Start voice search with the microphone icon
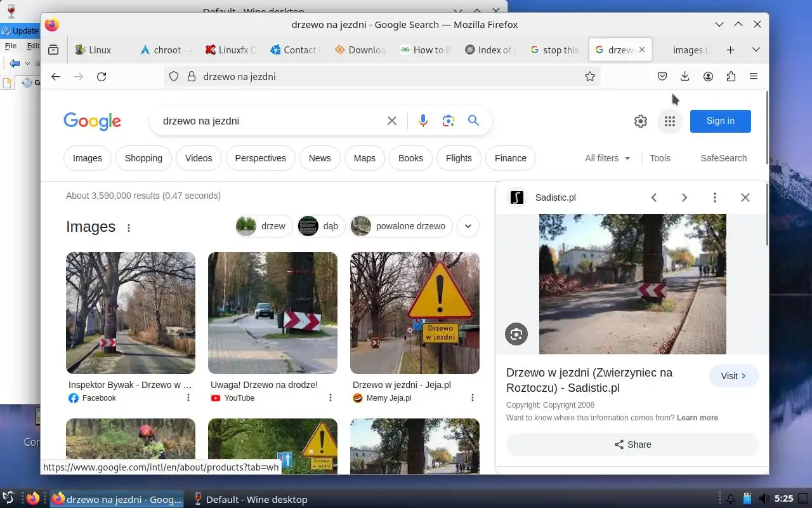812x508 pixels. click(423, 121)
